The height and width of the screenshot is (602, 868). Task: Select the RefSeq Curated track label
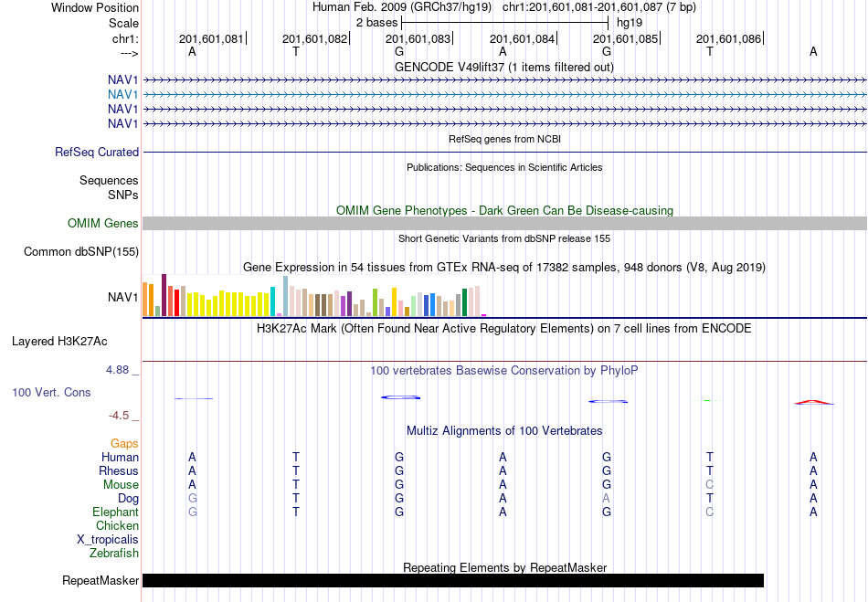[97, 153]
